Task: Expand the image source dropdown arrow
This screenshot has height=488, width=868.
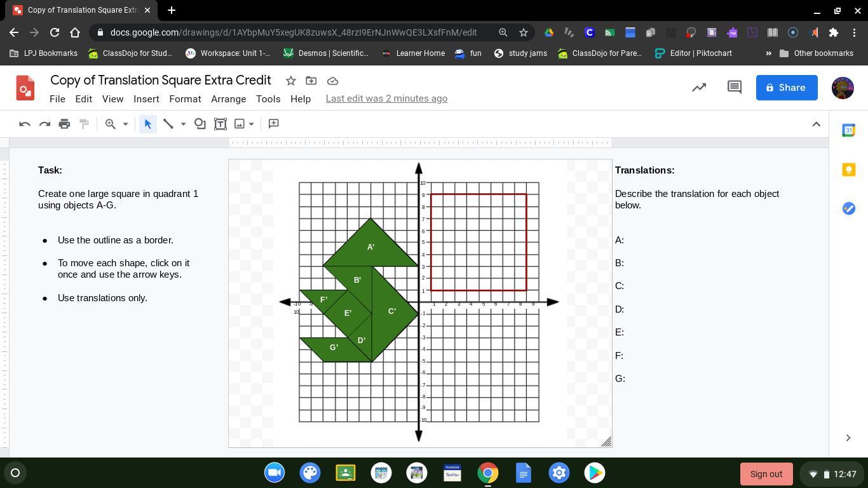Action: pyautogui.click(x=252, y=124)
